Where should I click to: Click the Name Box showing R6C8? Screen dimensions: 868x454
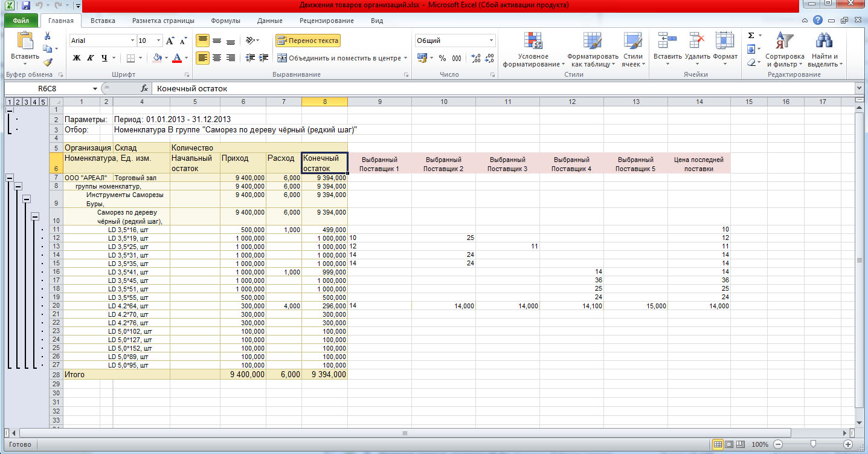(48, 88)
